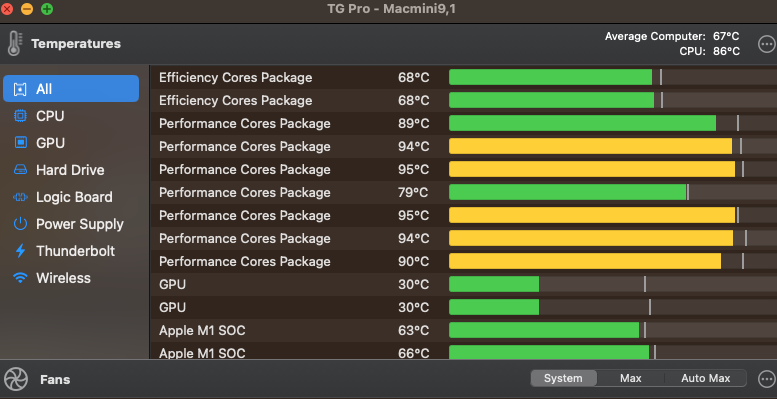The width and height of the screenshot is (777, 399).
Task: Select the All category in sidebar
Action: pos(71,89)
